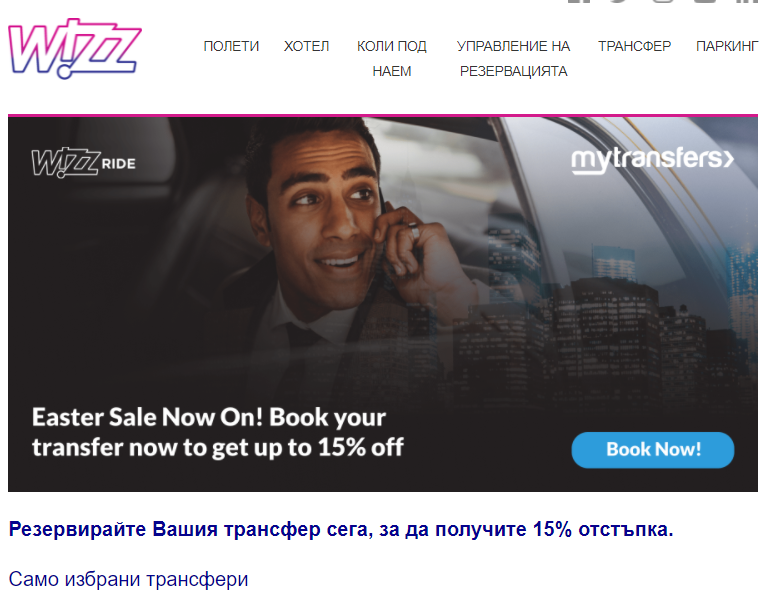
Task: Open the Facebook icon at top edge
Action: pos(578,1)
